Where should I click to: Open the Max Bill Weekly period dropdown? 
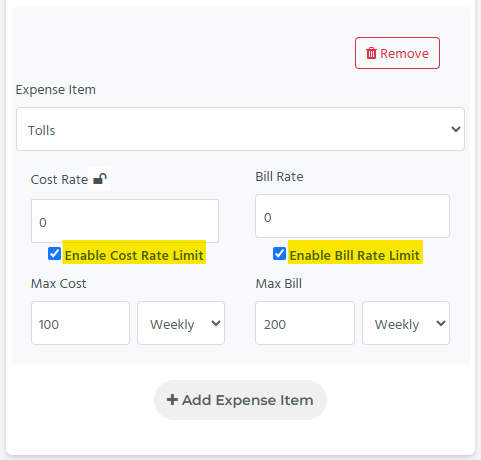coord(406,323)
